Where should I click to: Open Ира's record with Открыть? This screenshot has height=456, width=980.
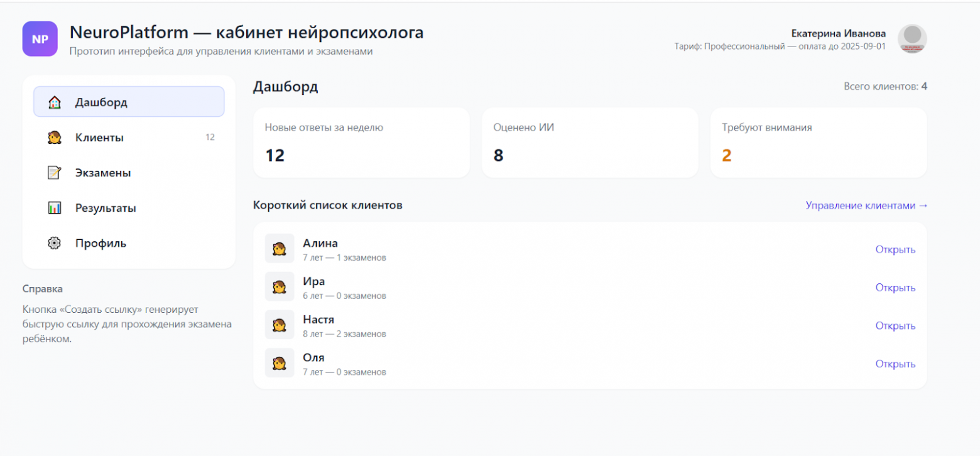pos(895,287)
